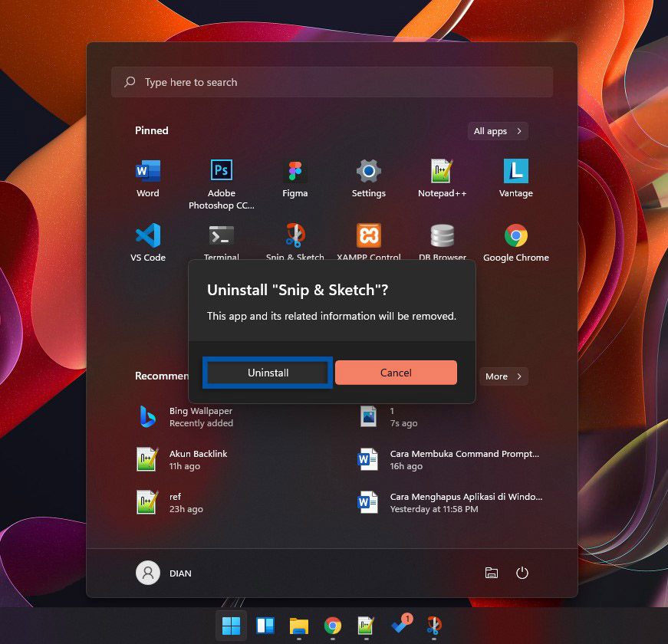This screenshot has height=644, width=668.
Task: Launch VS Code from pinned apps
Action: click(147, 235)
